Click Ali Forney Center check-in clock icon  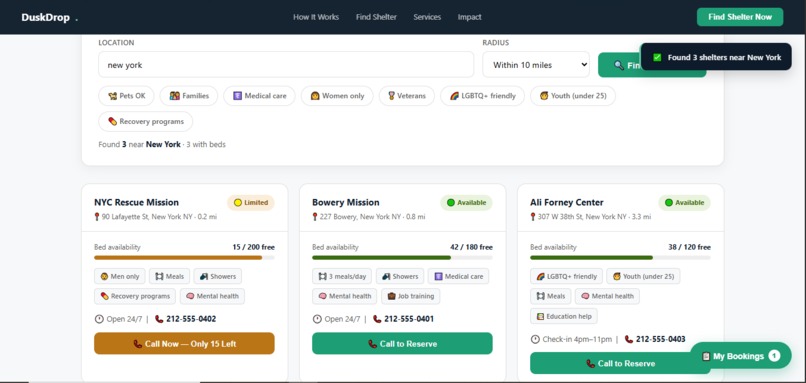535,339
